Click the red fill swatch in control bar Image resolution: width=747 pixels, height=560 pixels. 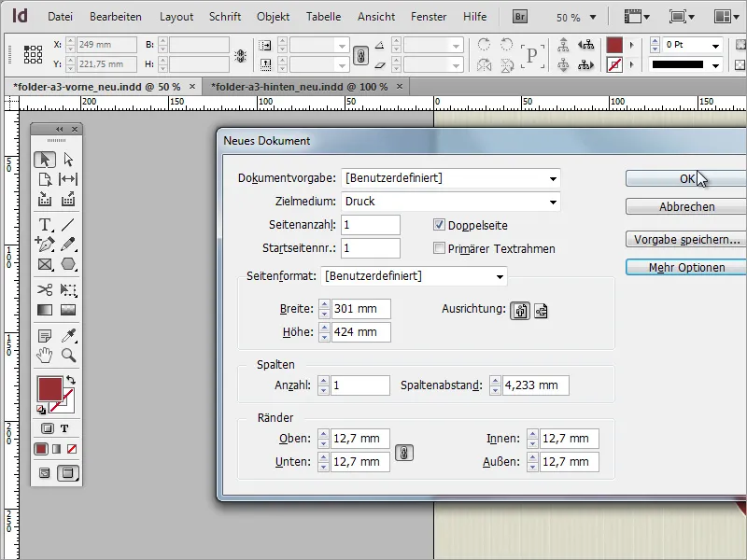click(614, 46)
